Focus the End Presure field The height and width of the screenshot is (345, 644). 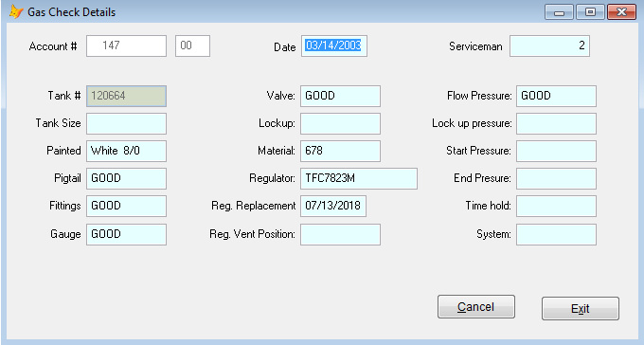pos(556,178)
